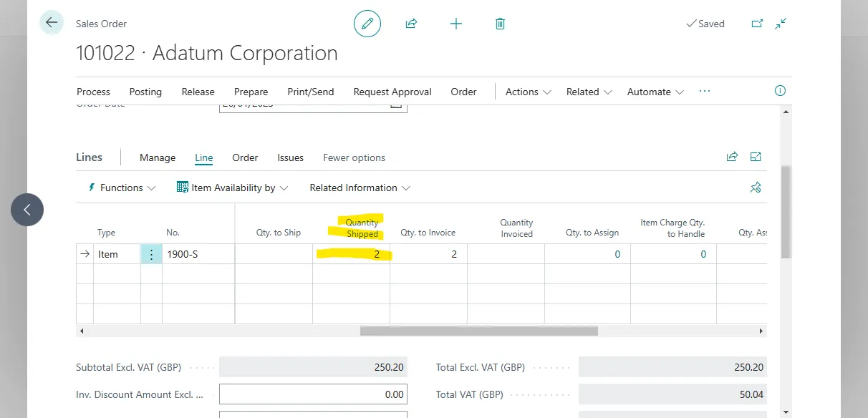Expand the Actions dropdown
The width and height of the screenshot is (868, 418).
coord(529,92)
